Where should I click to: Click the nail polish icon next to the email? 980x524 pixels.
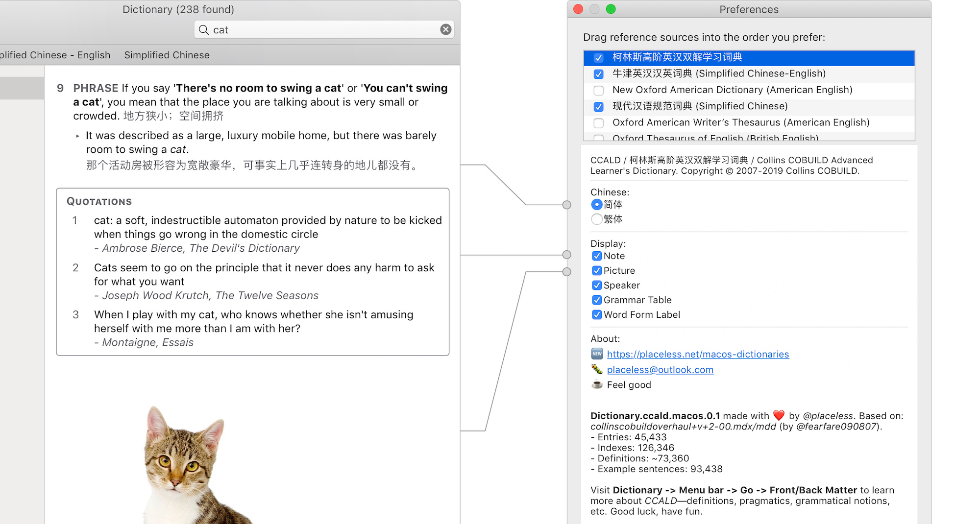[596, 369]
